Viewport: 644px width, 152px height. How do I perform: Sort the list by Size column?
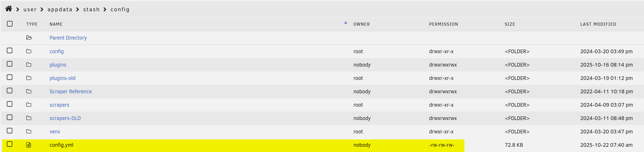(x=510, y=24)
